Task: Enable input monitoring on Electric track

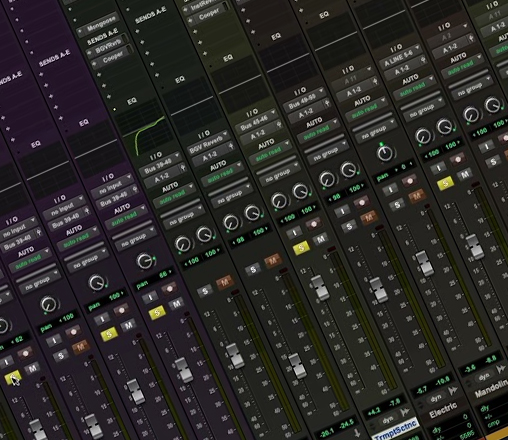Action: [390, 189]
